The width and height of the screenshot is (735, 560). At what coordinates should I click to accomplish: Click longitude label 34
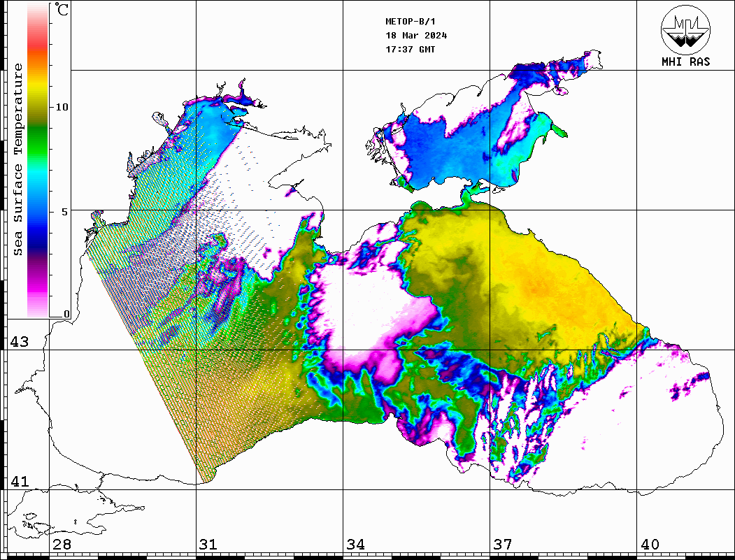tap(356, 544)
